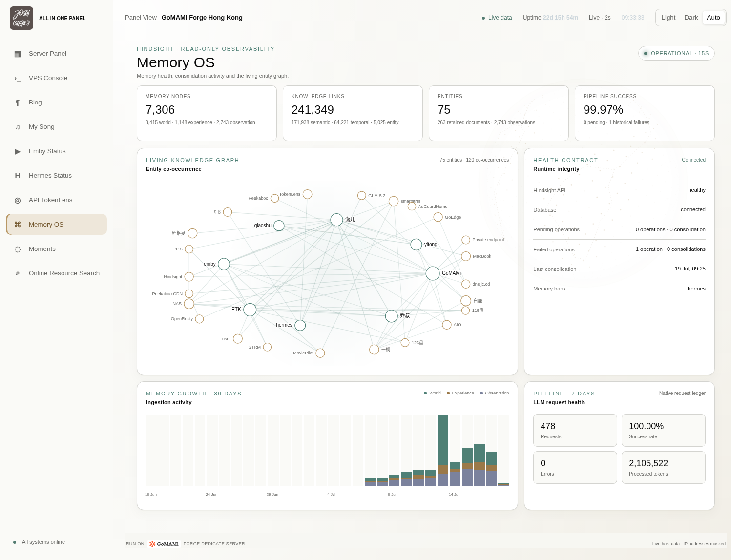Click the 0 Errors tile
Screen dimensions: 731x560
point(575,467)
